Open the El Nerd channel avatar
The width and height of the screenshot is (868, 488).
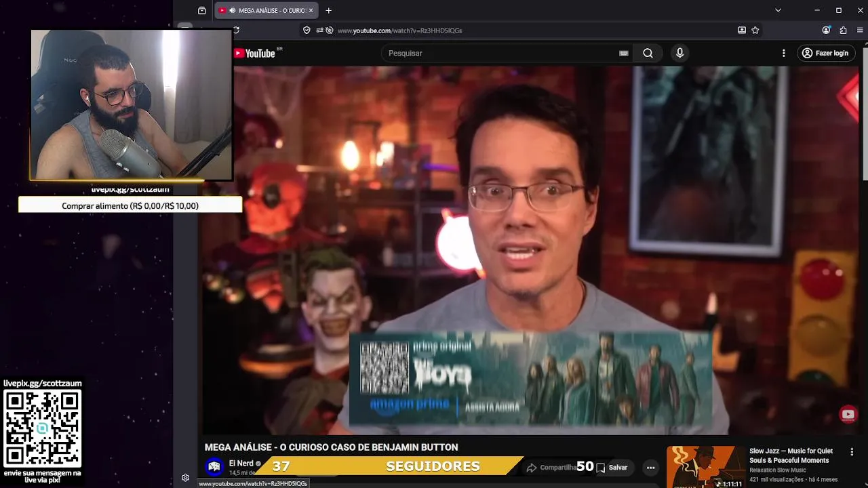click(214, 466)
